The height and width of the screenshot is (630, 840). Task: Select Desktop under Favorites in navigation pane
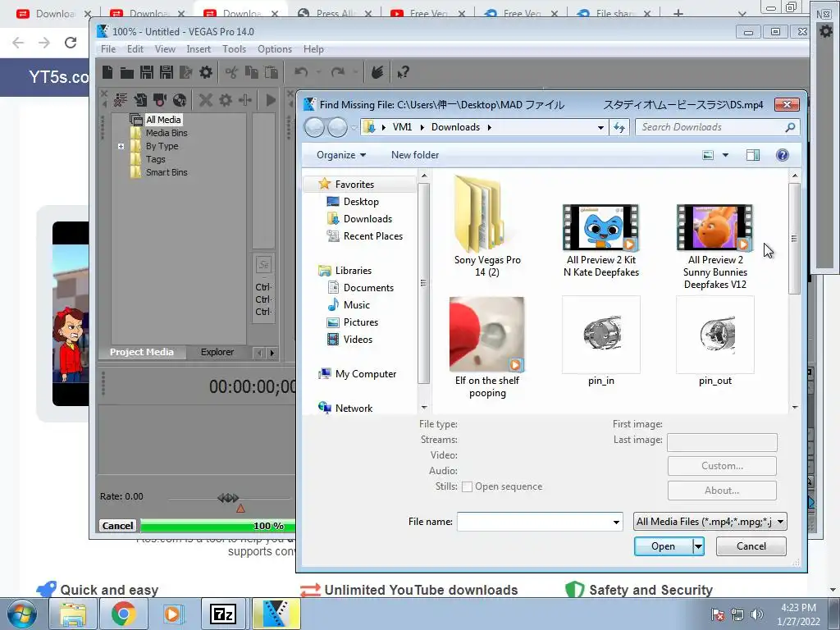361,202
